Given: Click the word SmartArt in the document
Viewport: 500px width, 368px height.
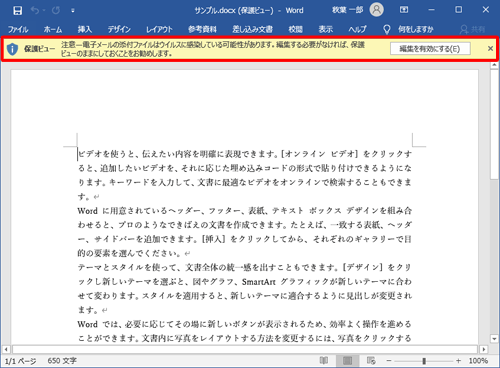Looking at the screenshot, I should click(x=259, y=282).
